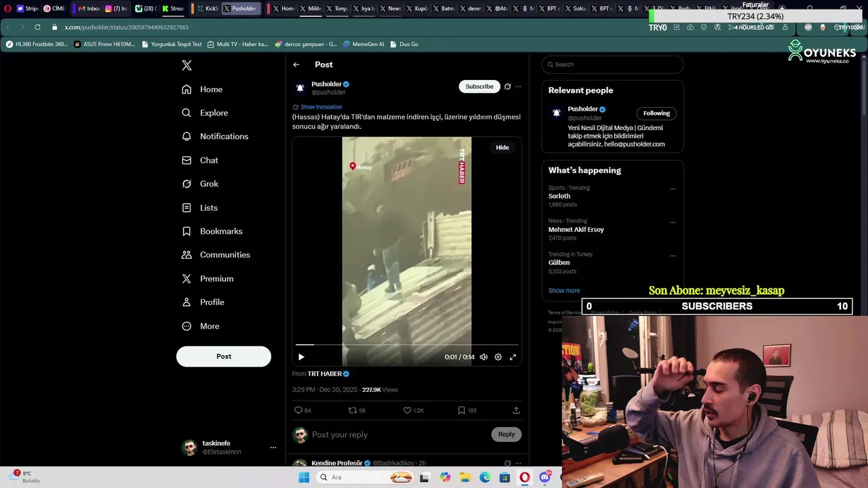Show translation of the post
The image size is (868, 488).
click(321, 107)
